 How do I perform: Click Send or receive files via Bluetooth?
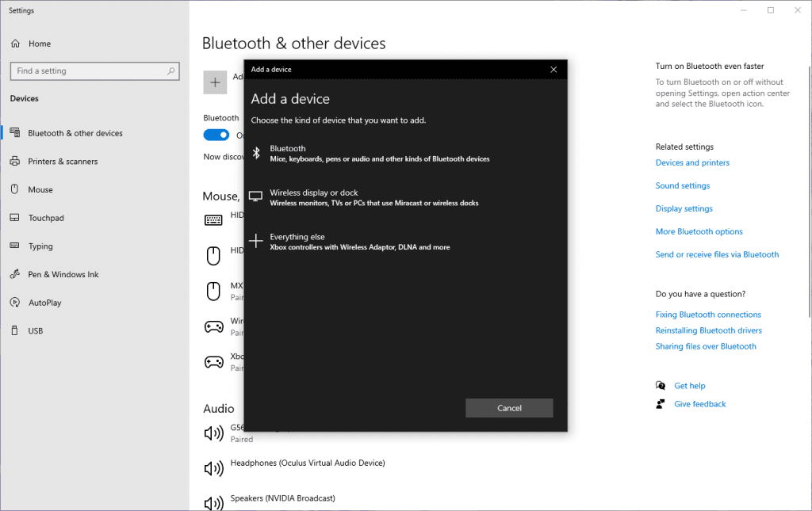point(717,255)
